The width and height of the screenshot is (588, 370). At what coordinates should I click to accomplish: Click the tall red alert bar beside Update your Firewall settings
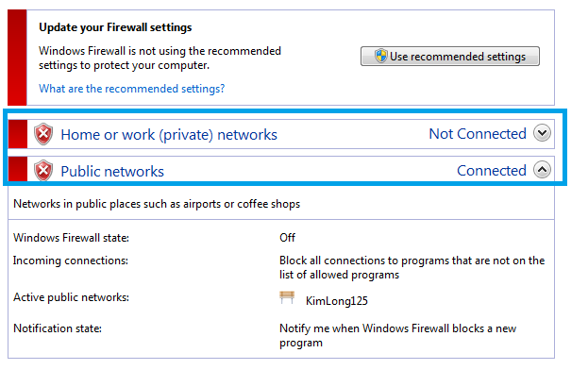coord(17,58)
